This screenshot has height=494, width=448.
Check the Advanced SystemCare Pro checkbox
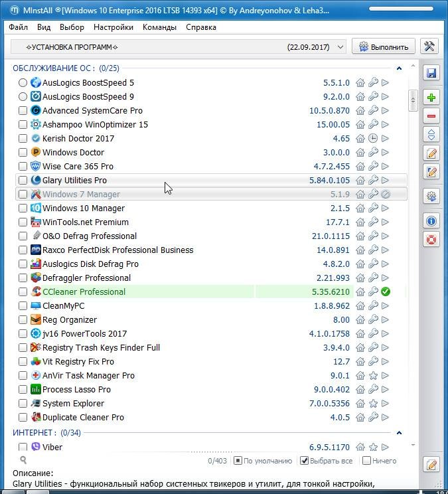(23, 111)
